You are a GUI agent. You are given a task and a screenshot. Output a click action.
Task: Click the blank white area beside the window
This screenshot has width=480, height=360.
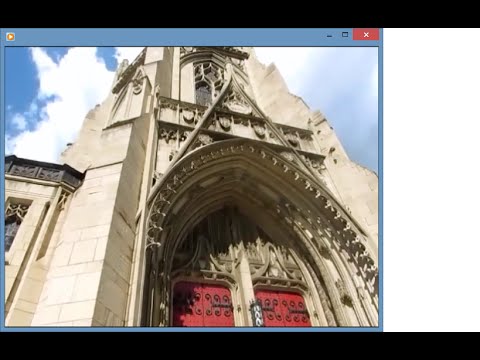click(431, 180)
